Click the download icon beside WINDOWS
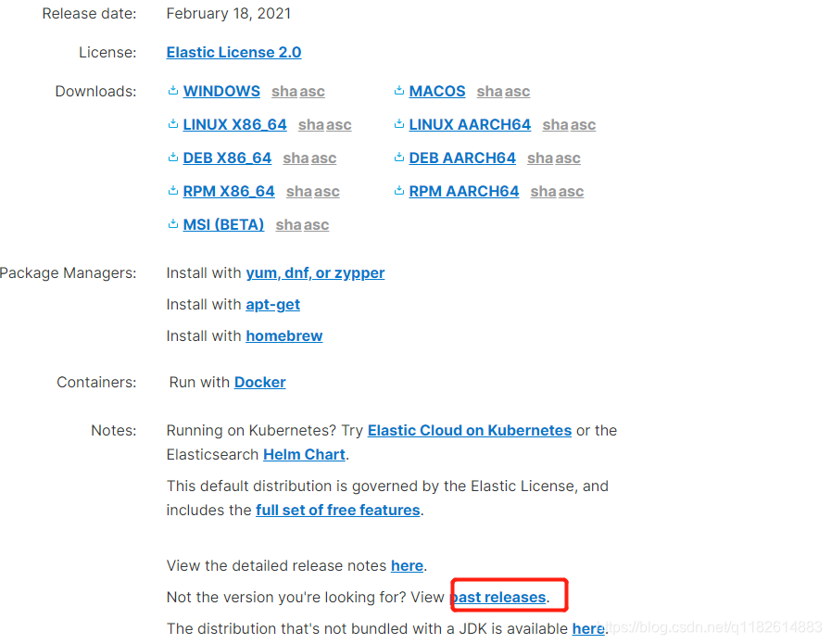 172,91
